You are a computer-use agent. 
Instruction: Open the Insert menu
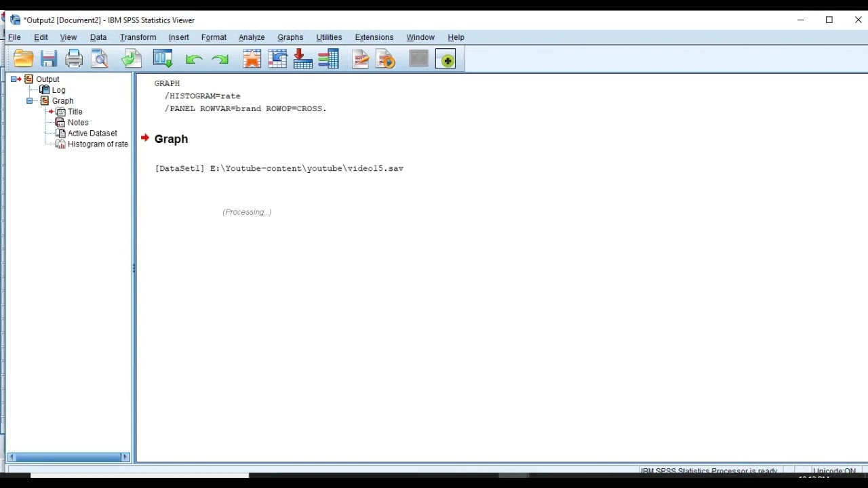179,37
